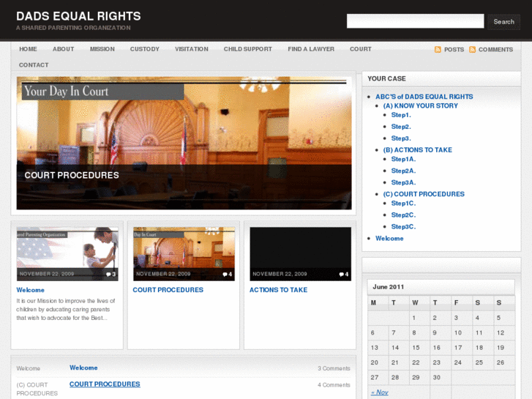Subscribe via the COMMENTS feed link

pyautogui.click(x=495, y=50)
